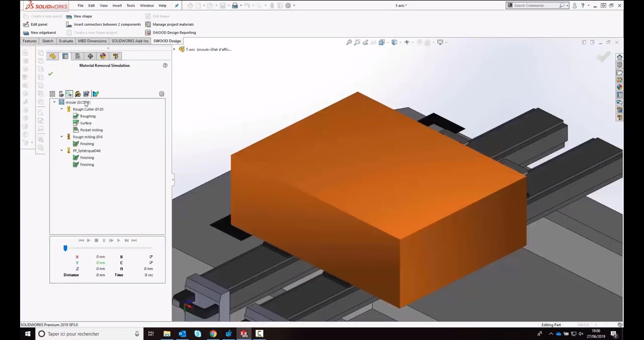Collapse the Rough Cutter Ø120 node
644x340 pixels.
61,109
